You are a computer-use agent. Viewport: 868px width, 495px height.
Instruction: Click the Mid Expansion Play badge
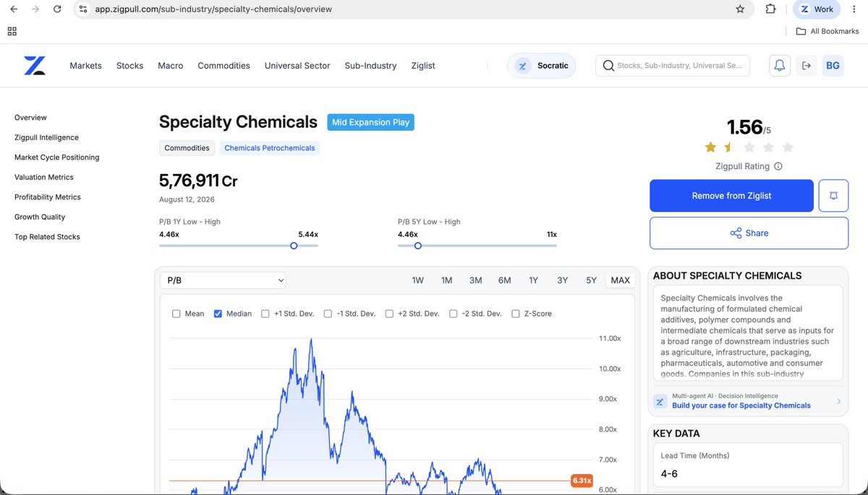pos(370,122)
